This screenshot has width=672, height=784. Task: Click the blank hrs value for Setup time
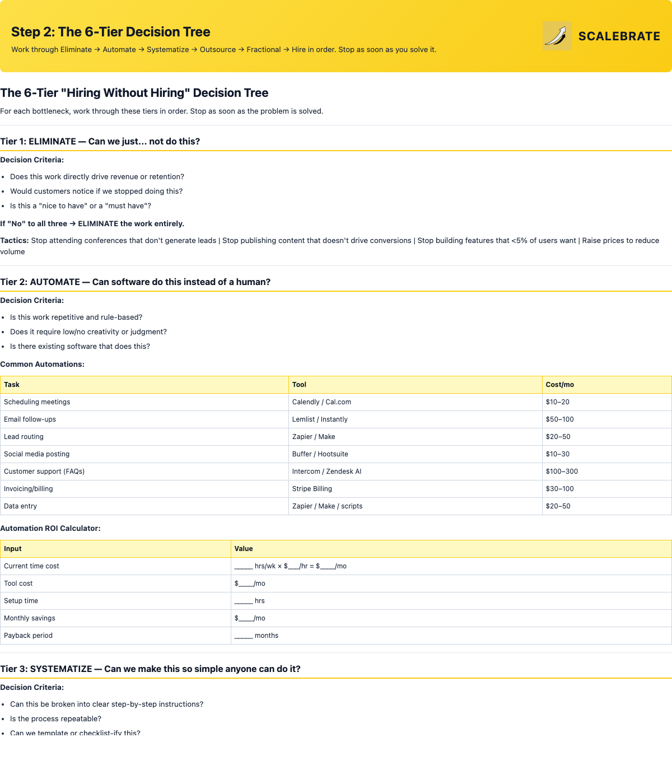[451, 601]
